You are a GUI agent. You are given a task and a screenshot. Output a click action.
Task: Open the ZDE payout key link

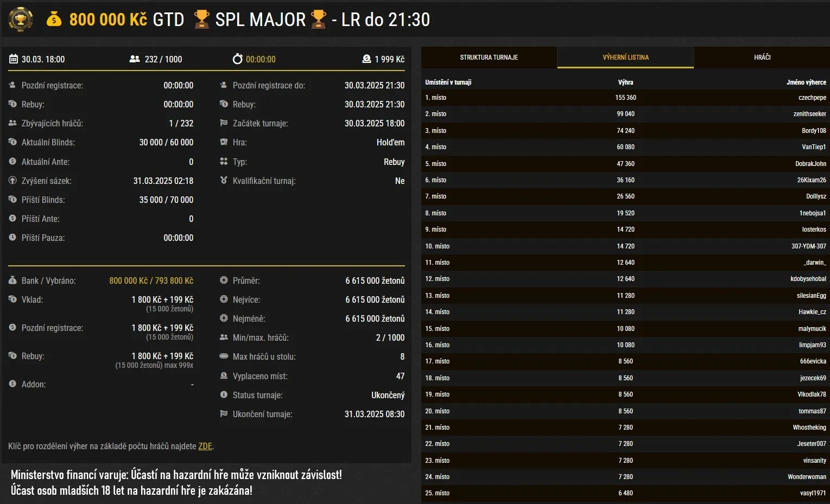point(205,446)
